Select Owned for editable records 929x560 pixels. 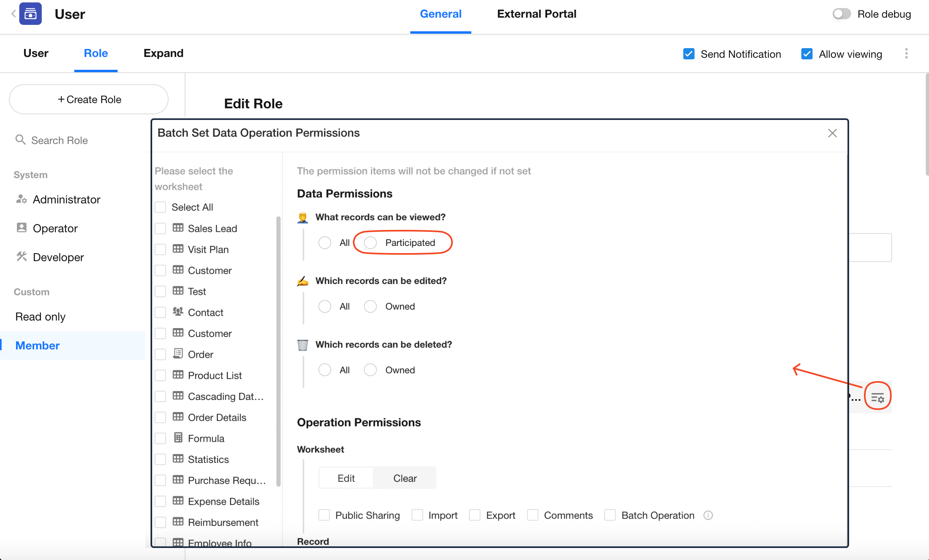[x=370, y=306]
